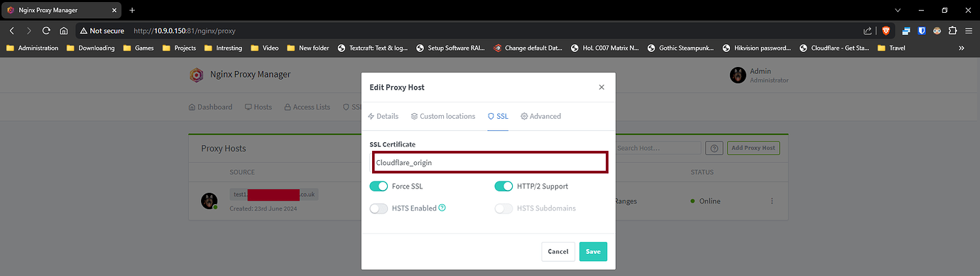Open the Setup Software RAI bookmark
Image resolution: width=980 pixels, height=276 pixels.
[x=451, y=48]
